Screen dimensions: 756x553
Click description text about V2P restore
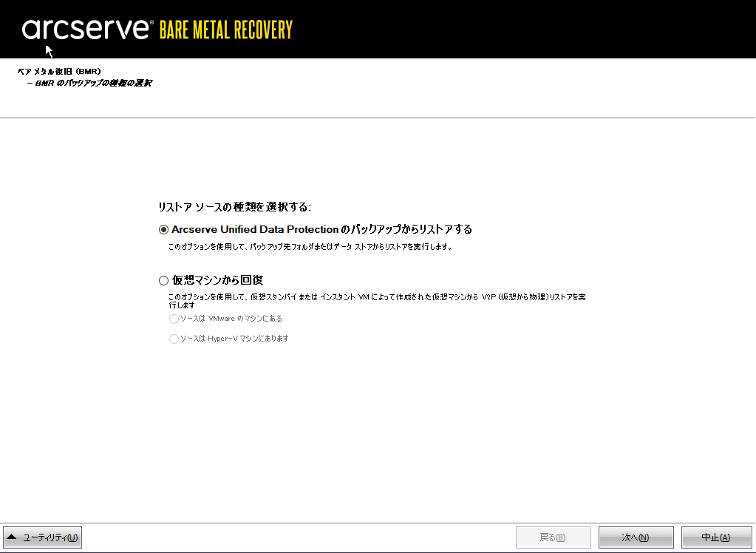(x=377, y=301)
